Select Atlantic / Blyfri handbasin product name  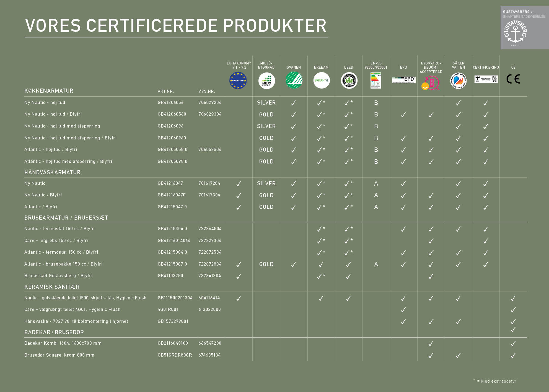(41, 207)
